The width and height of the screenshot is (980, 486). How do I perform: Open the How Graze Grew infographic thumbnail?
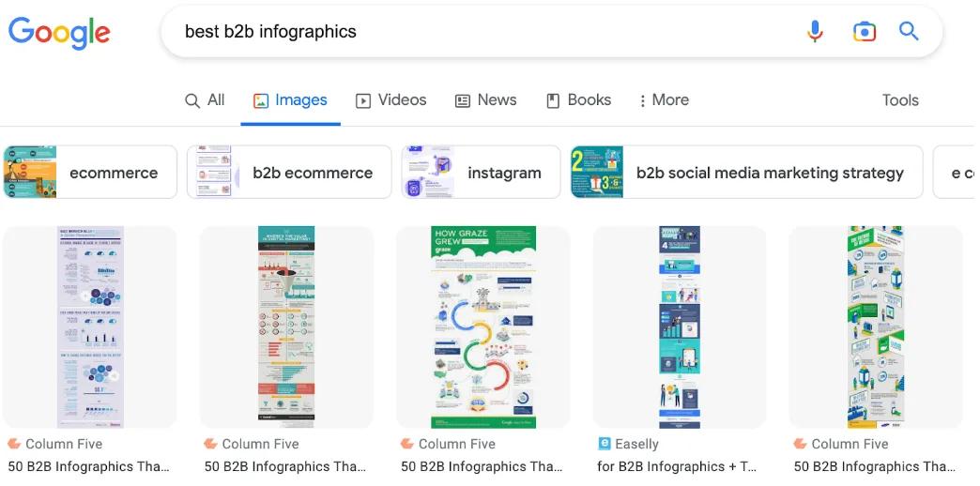482,327
